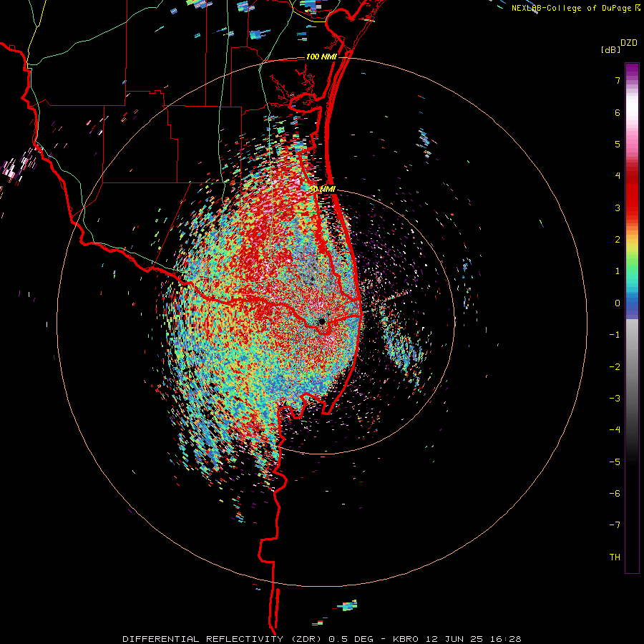Click the 1 value on the color scale
Screen dimensions: 644x644
click(x=618, y=271)
